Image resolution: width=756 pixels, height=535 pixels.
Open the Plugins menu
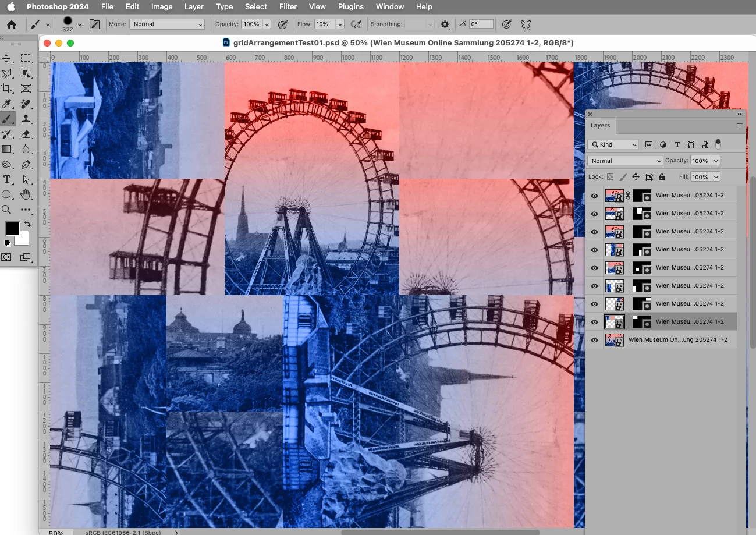coord(350,7)
